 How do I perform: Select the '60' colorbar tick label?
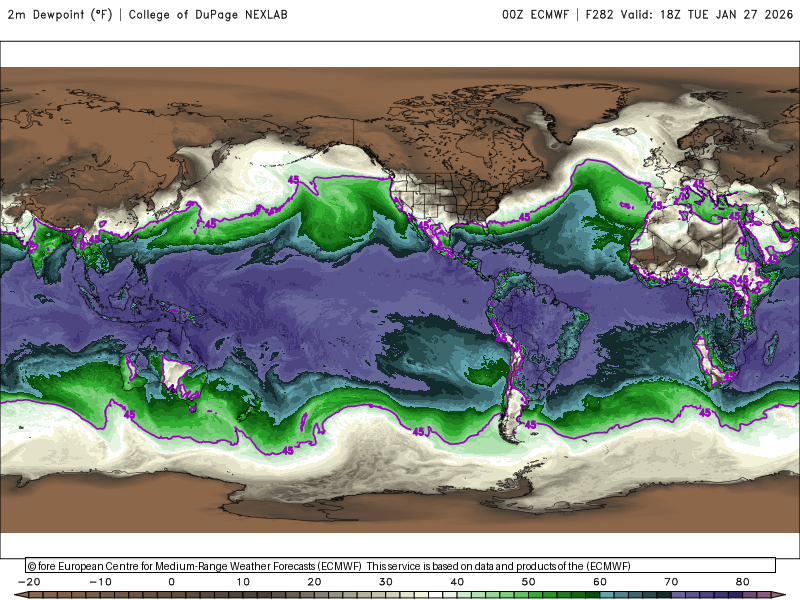pyautogui.click(x=600, y=582)
